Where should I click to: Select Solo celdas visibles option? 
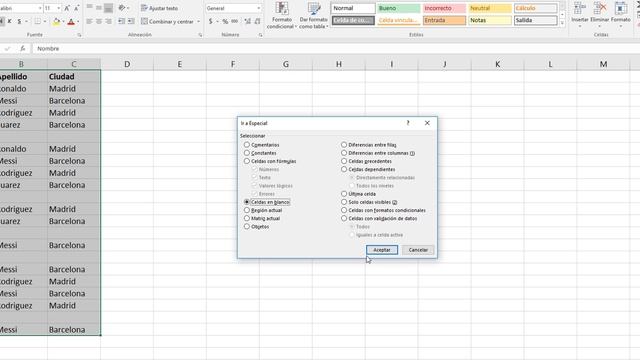tap(344, 202)
